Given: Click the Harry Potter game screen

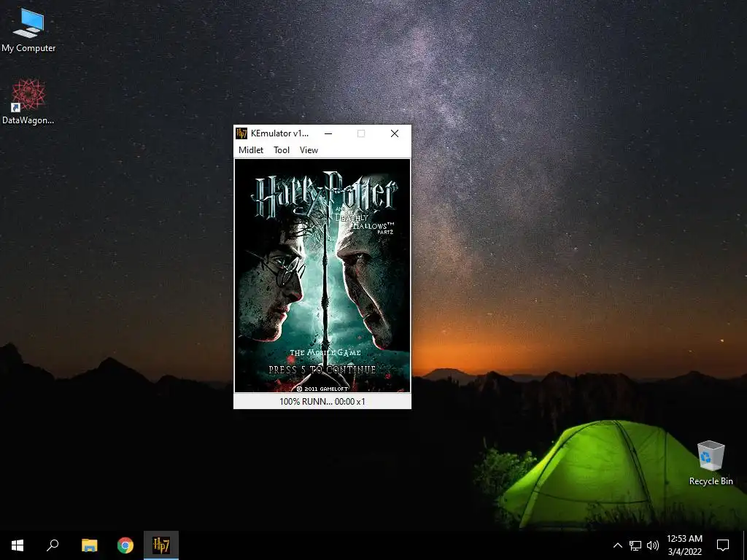Looking at the screenshot, I should point(322,276).
